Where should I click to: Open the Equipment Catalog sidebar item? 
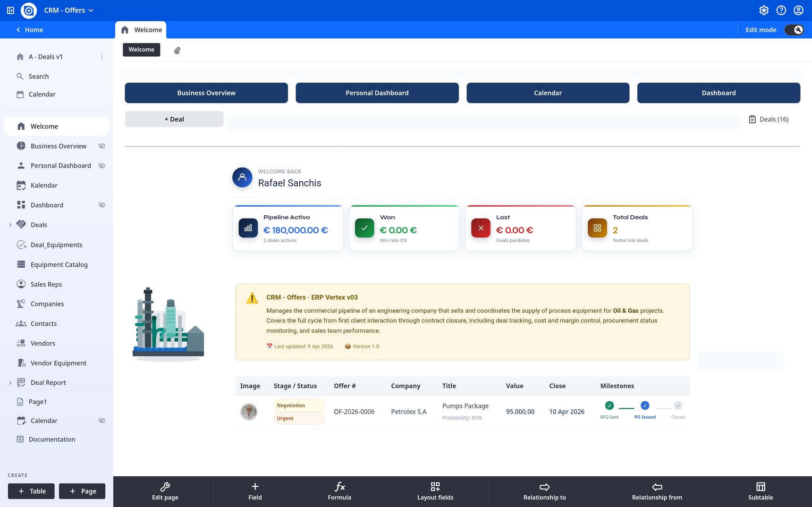click(59, 265)
